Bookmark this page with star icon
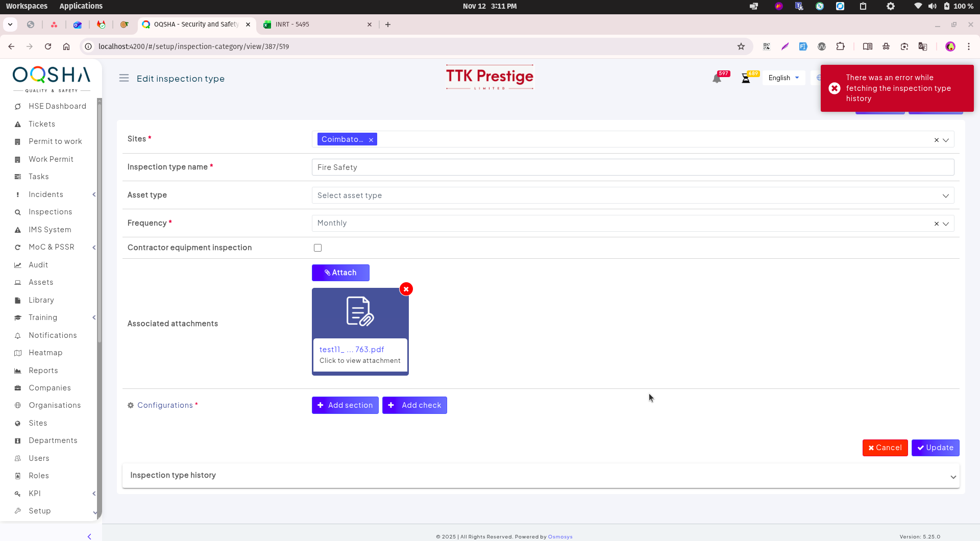This screenshot has width=980, height=541. pyautogui.click(x=741, y=46)
